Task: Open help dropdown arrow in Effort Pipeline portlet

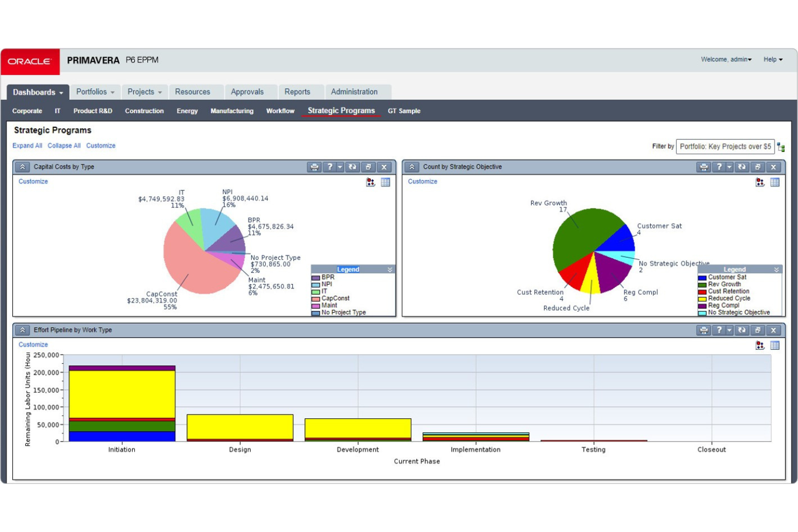Action: point(730,330)
